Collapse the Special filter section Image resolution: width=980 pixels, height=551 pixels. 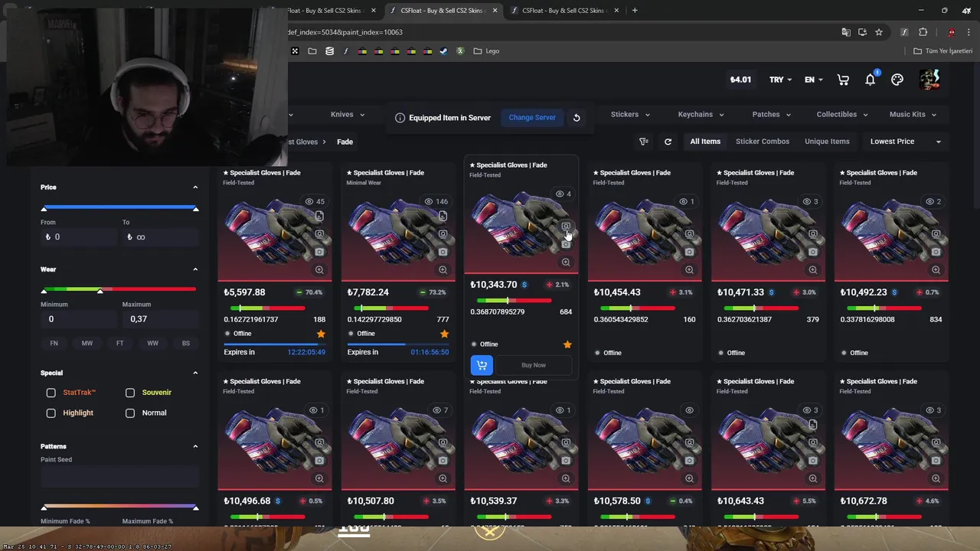pyautogui.click(x=195, y=373)
